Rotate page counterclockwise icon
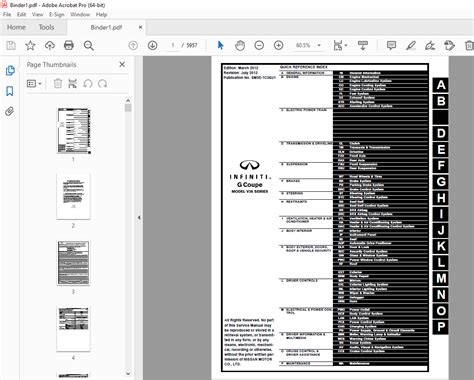The width and height of the screenshot is (474, 380). click(x=88, y=83)
